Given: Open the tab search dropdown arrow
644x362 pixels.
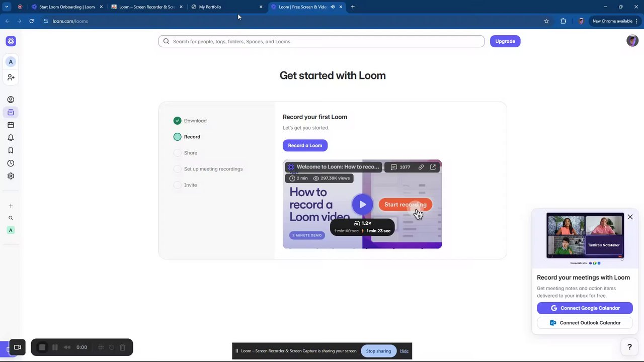Looking at the screenshot, I should (7, 7).
